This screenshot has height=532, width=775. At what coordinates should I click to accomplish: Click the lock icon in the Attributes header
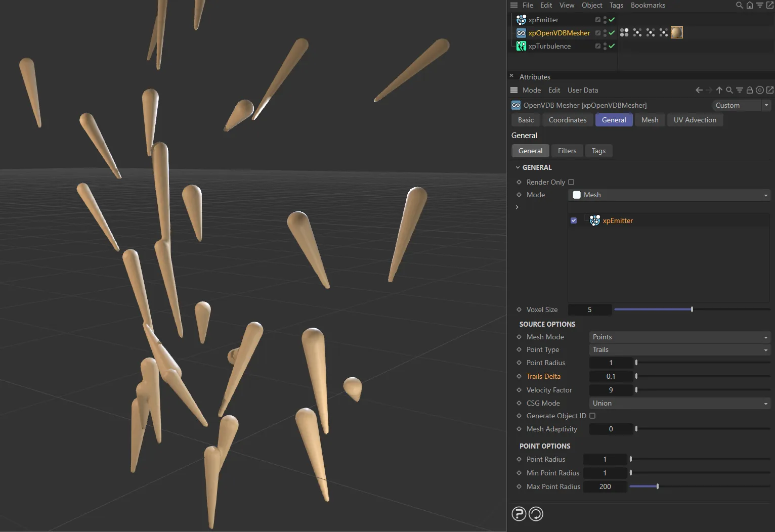click(x=750, y=90)
